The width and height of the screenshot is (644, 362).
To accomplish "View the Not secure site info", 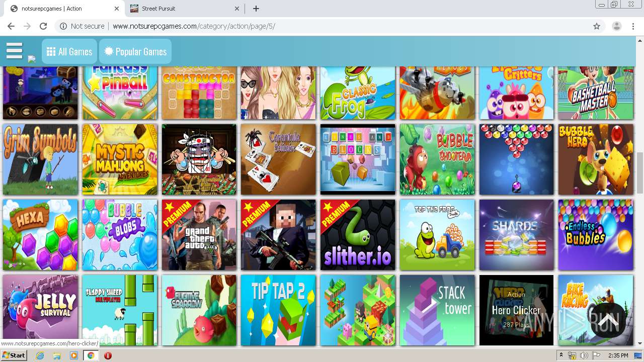I will pos(82,26).
